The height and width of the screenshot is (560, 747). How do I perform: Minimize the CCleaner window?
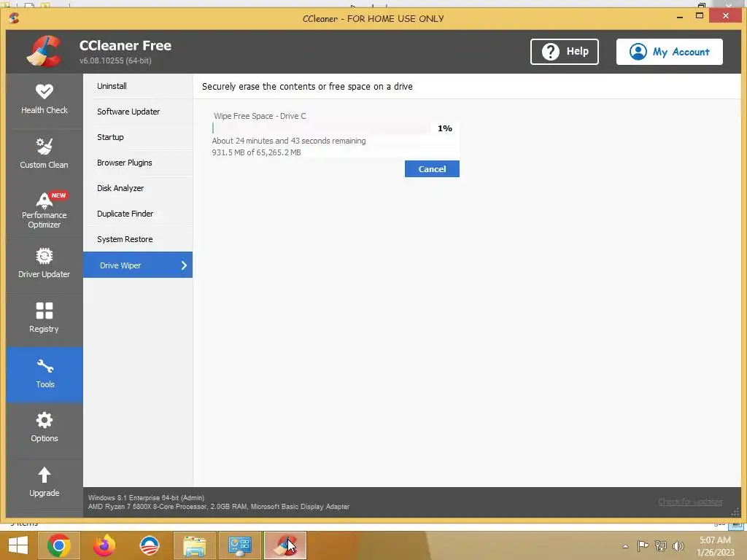coord(680,17)
